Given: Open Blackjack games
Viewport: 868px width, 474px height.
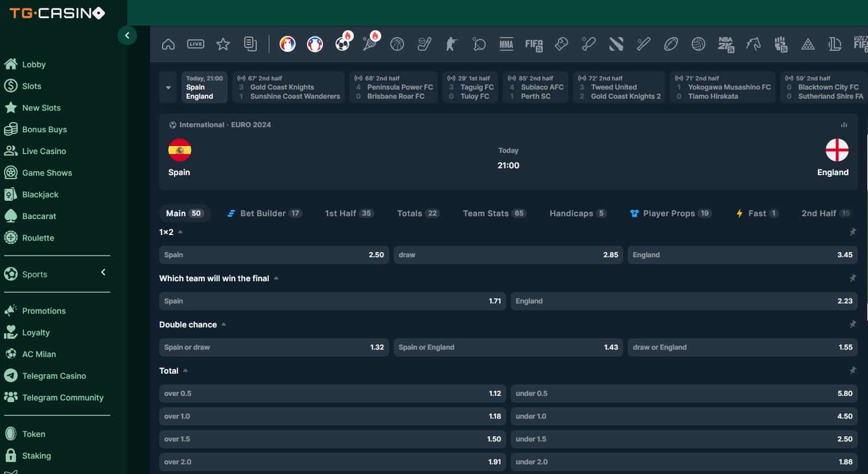Looking at the screenshot, I should [31, 195].
